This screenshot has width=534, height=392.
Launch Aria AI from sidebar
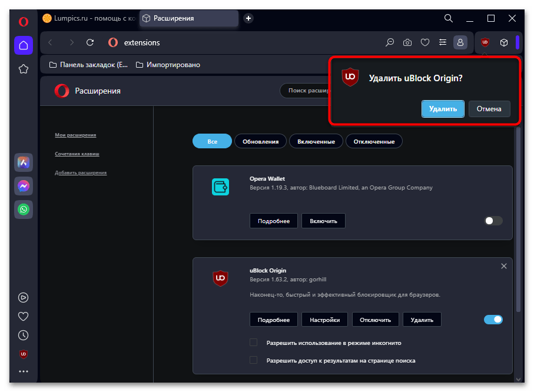point(24,162)
